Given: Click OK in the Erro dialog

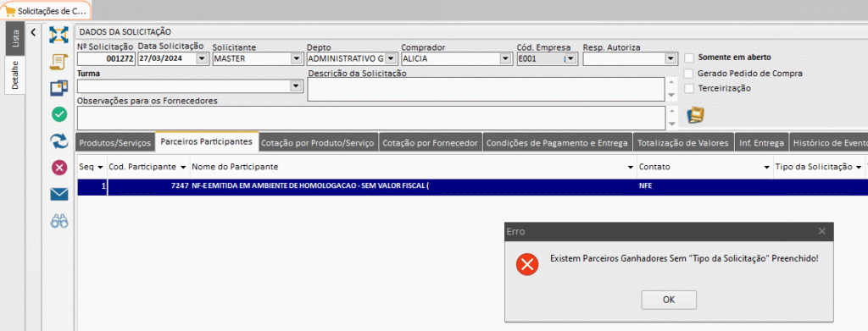Looking at the screenshot, I should [669, 300].
